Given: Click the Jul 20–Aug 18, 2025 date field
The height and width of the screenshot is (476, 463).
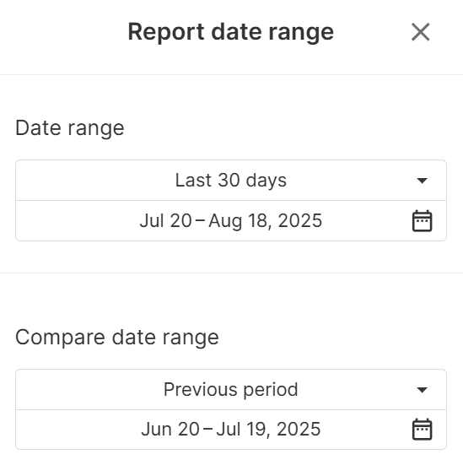Looking at the screenshot, I should point(231,220).
